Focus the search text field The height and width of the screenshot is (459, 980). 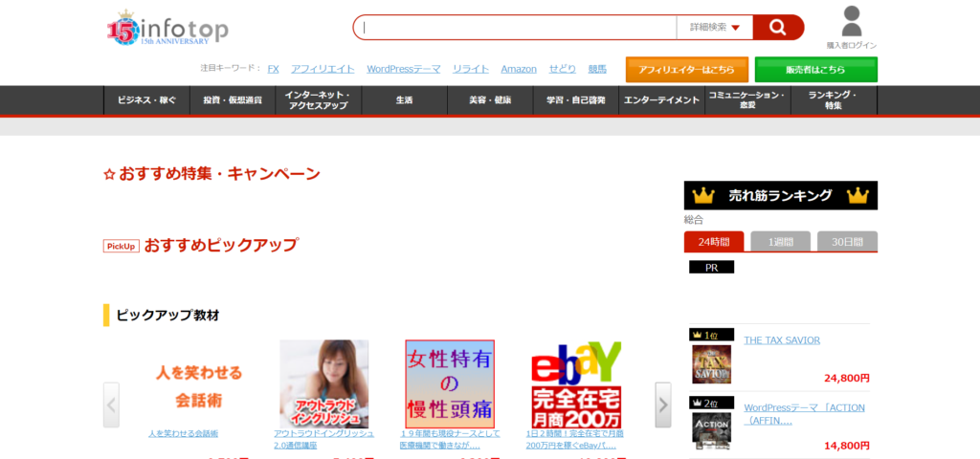(514, 28)
